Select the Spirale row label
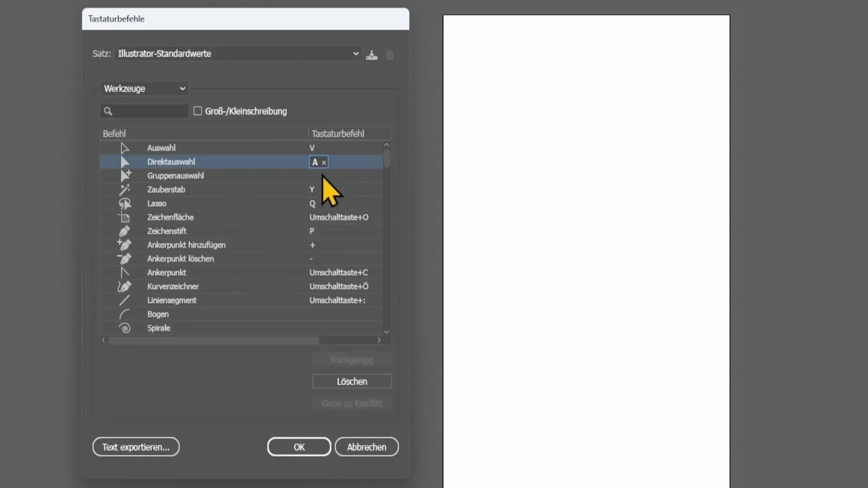Image resolution: width=868 pixels, height=488 pixels. (159, 328)
